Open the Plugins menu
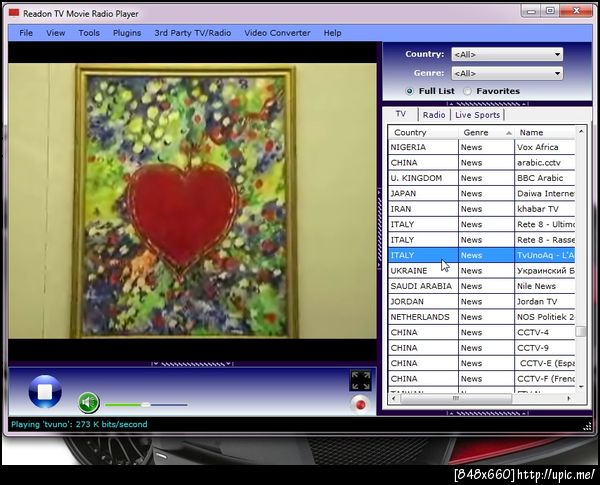Viewport: 600px width, 485px height. pos(127,33)
